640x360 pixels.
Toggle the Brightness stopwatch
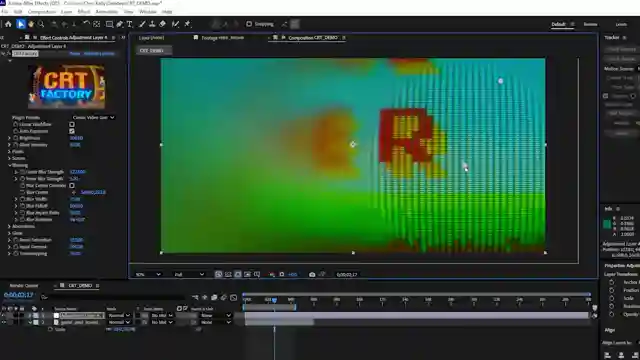16,138
